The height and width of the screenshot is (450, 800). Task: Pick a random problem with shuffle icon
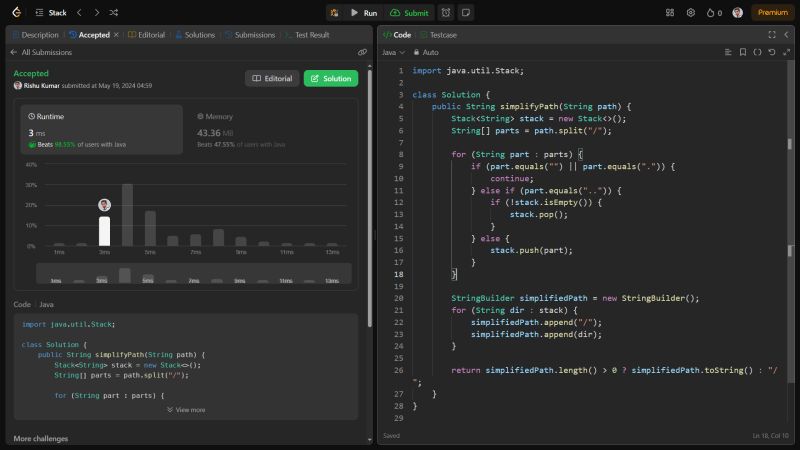click(x=114, y=13)
